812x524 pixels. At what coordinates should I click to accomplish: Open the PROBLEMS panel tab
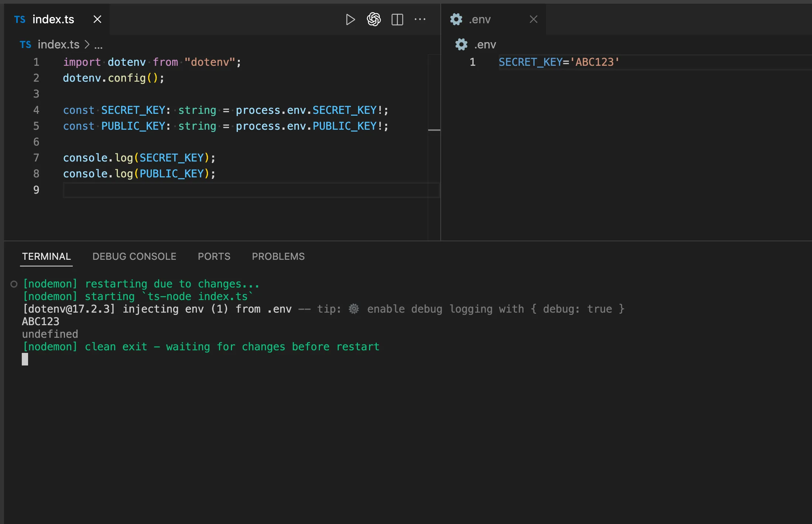point(278,256)
